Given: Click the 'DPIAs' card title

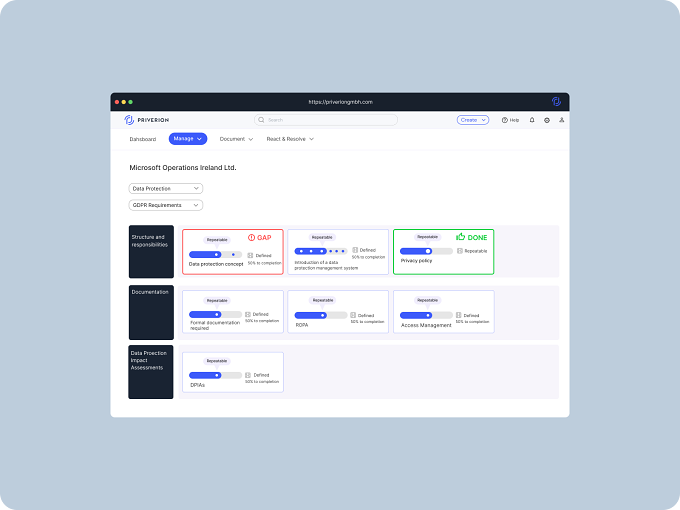Looking at the screenshot, I should point(197,385).
